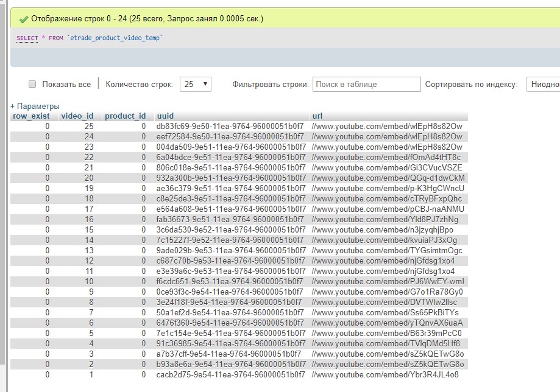Sort by the row_exist column header
560x392 pixels.
click(x=31, y=116)
